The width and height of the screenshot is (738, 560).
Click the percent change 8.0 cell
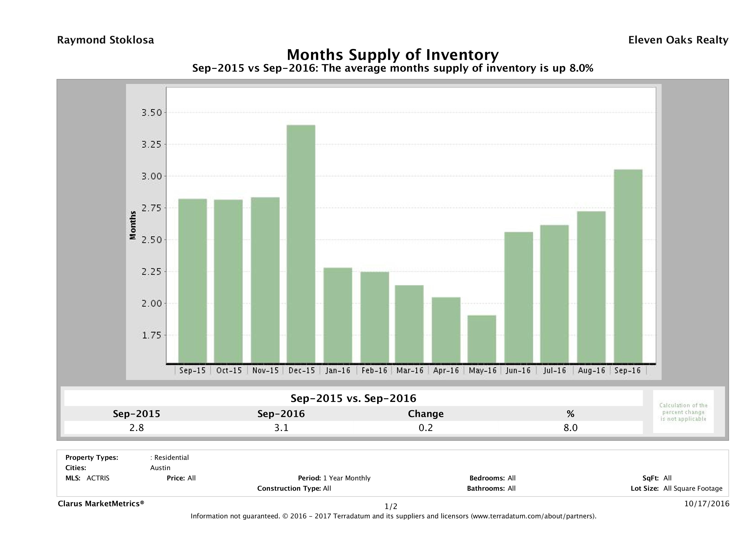click(x=570, y=428)
